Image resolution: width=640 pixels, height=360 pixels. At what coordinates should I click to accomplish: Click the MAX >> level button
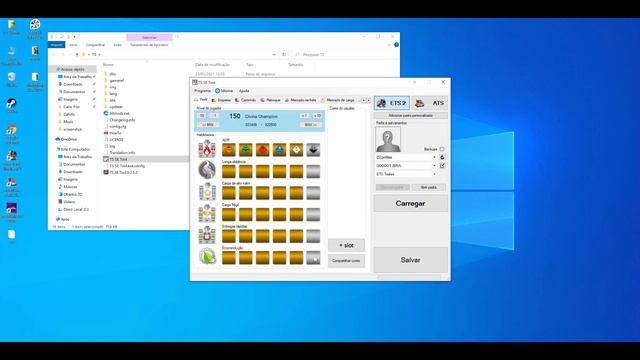tap(310, 124)
